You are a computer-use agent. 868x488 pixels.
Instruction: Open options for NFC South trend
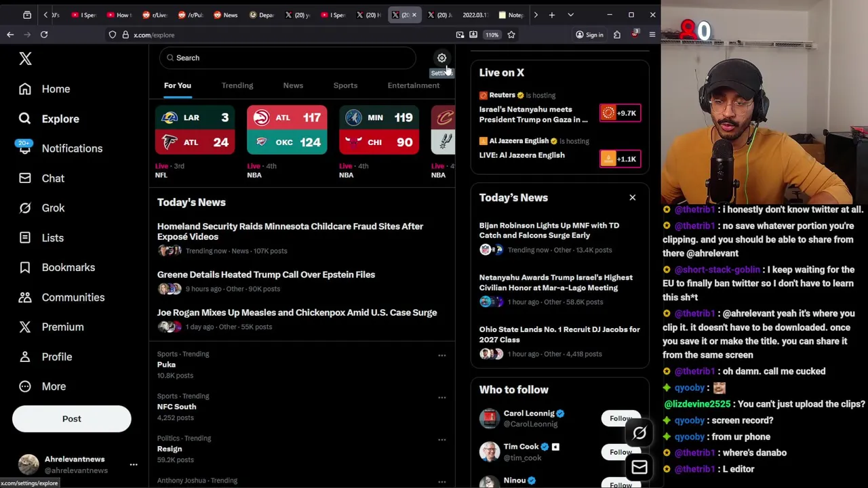pos(441,397)
